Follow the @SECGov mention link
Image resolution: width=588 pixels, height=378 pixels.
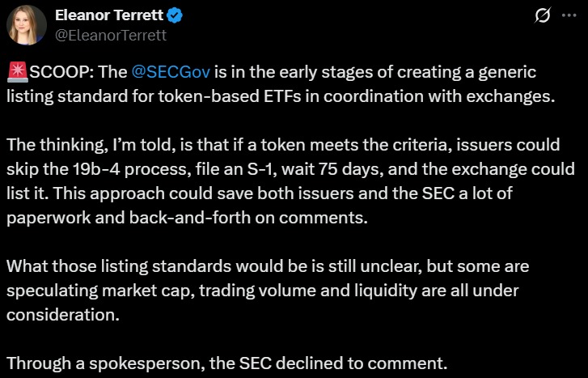pyautogui.click(x=171, y=72)
